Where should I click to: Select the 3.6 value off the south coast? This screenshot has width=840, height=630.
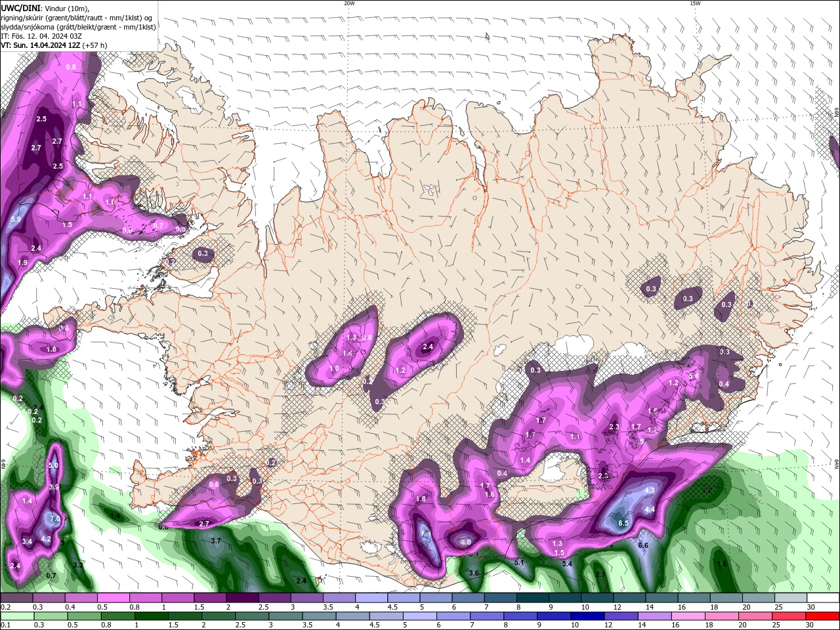coord(474,573)
